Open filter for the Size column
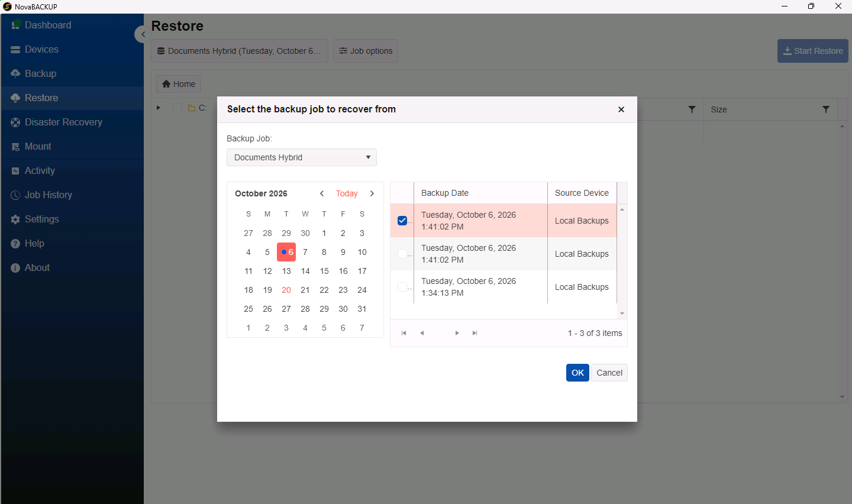852x504 pixels. 826,109
